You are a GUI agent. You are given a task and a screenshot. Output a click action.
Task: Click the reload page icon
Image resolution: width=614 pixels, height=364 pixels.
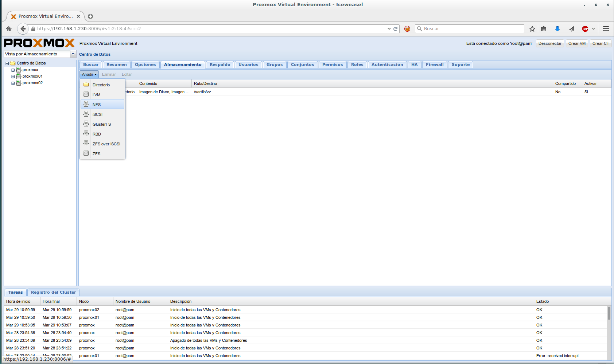coord(395,29)
